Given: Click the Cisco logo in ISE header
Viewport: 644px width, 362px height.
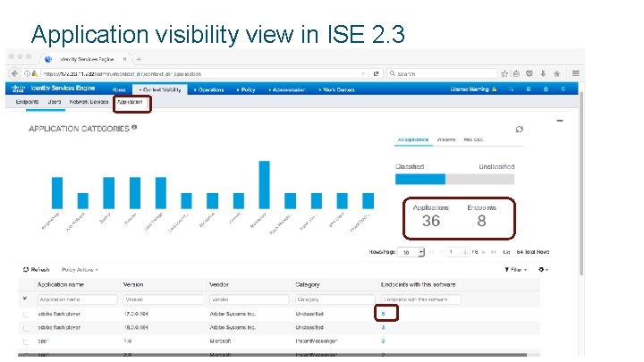Looking at the screenshot, I should pyautogui.click(x=18, y=88).
